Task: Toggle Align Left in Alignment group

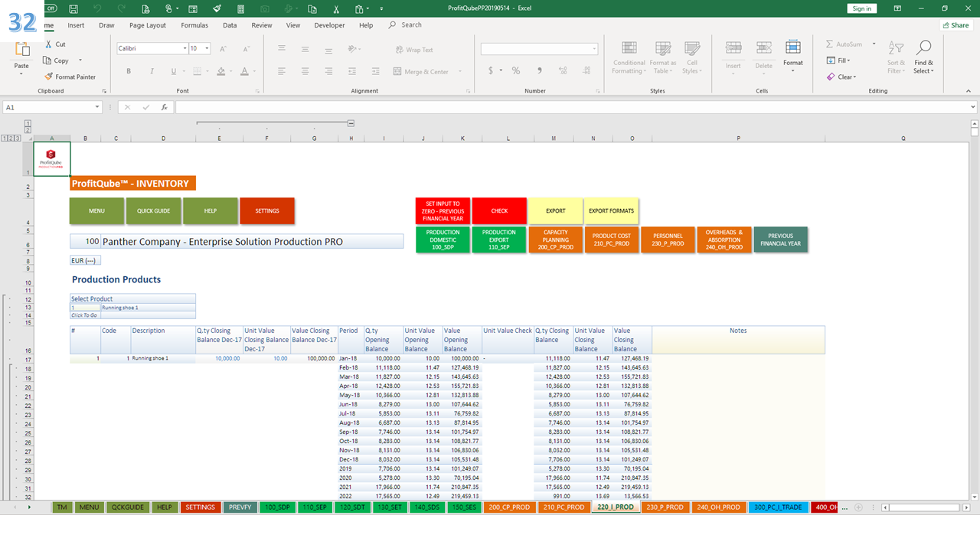Action: click(x=283, y=71)
